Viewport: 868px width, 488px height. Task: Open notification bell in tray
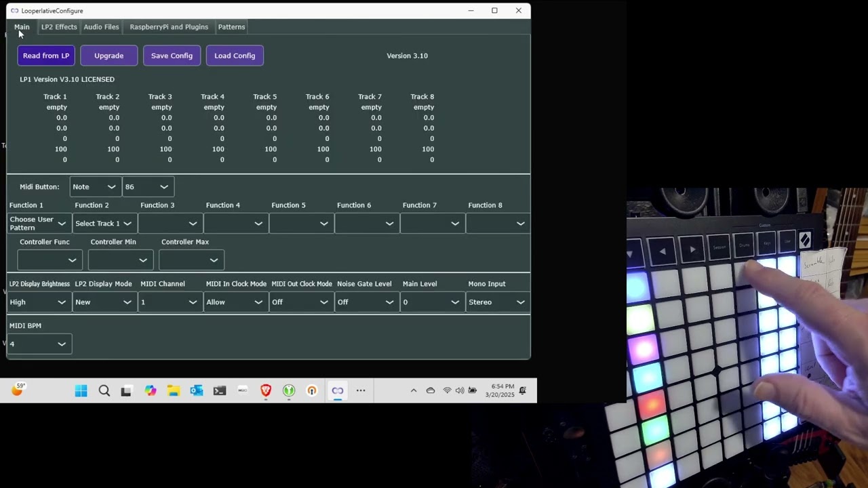click(523, 390)
